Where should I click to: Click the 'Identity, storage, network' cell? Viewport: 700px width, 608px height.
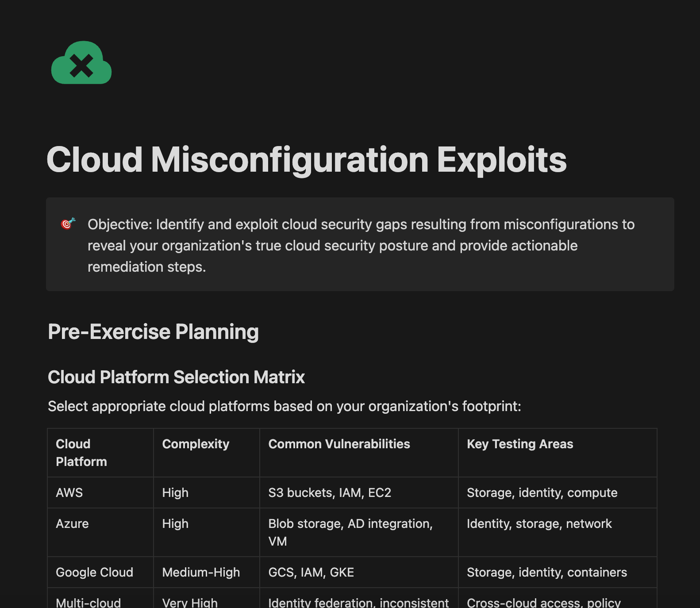click(558, 532)
